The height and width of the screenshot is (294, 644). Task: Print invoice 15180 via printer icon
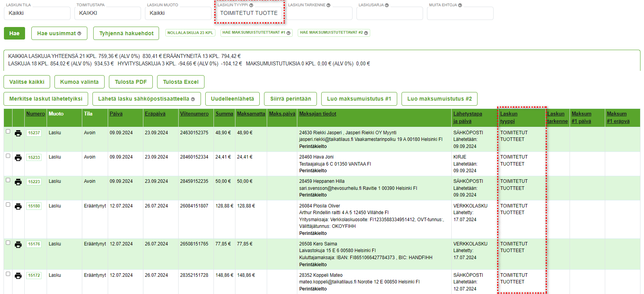18,207
